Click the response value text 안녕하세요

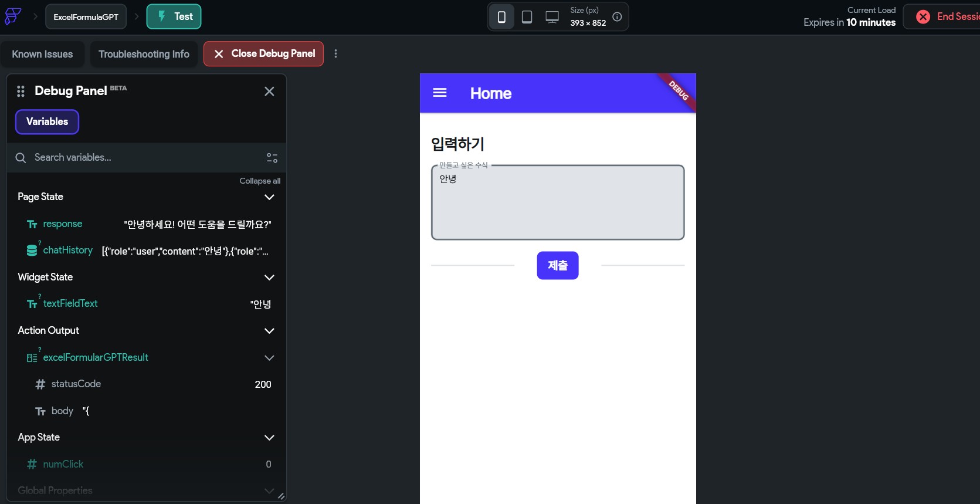point(198,225)
